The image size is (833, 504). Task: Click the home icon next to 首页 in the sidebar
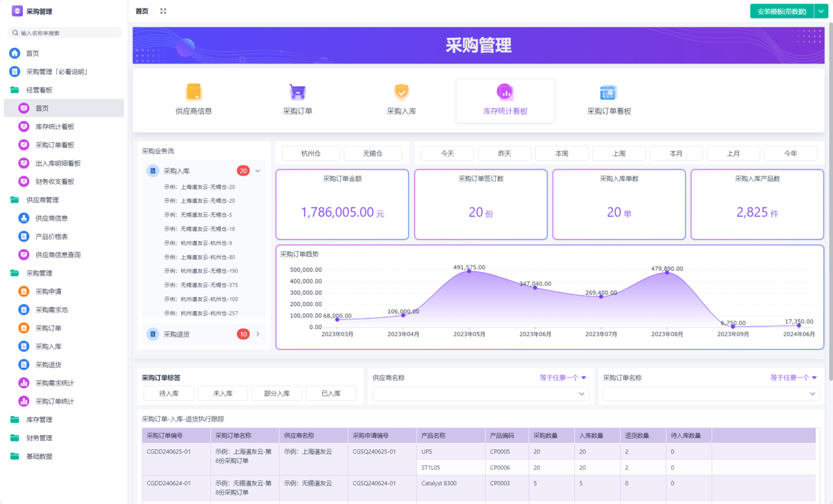15,53
